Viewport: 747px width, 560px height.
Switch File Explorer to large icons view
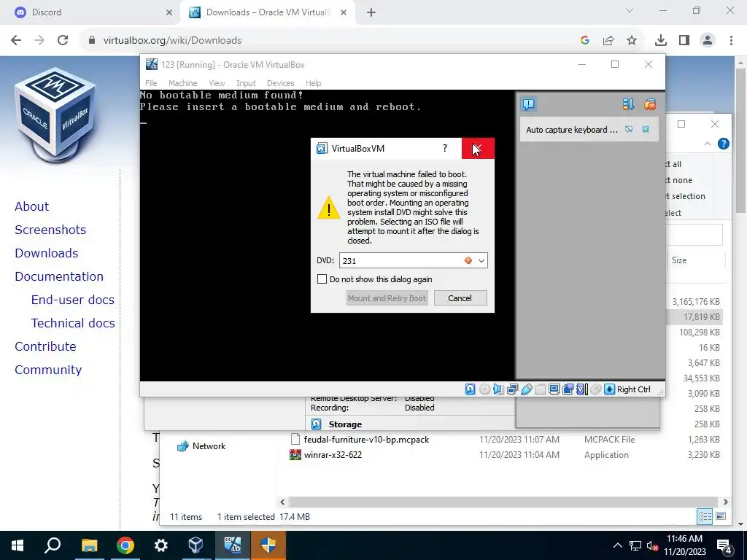pyautogui.click(x=721, y=516)
